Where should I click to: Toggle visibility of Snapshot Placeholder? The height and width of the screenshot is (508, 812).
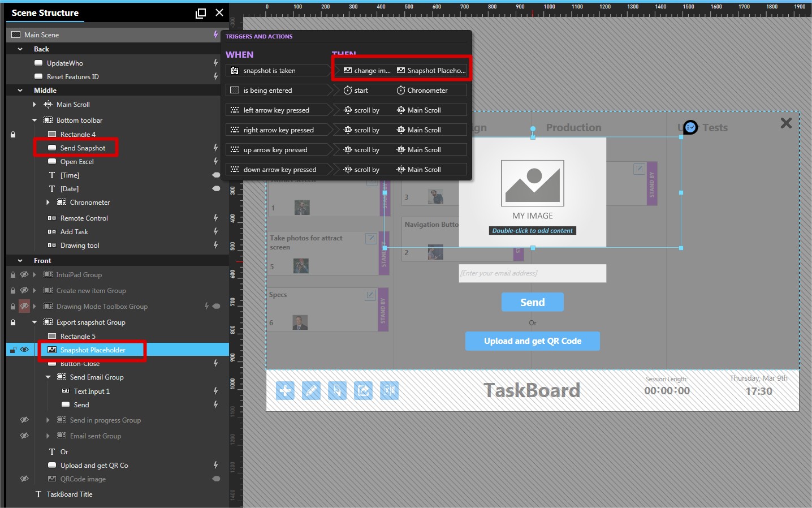[x=24, y=350]
